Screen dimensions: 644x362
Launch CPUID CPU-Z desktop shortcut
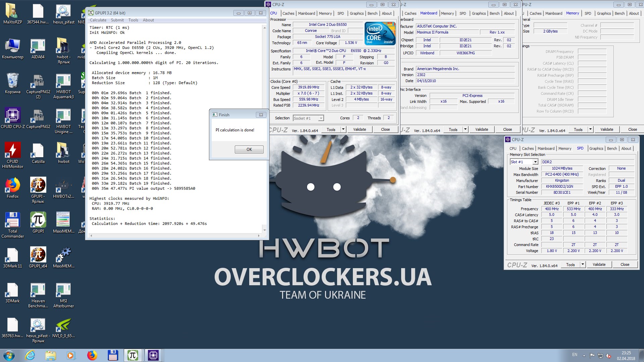click(12, 118)
